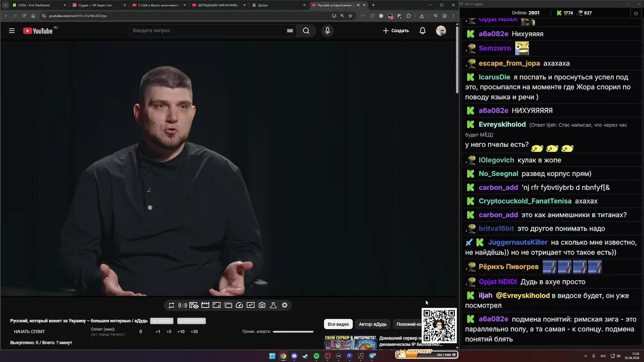Click the sound-waves icon in the player toolbar

click(183, 305)
